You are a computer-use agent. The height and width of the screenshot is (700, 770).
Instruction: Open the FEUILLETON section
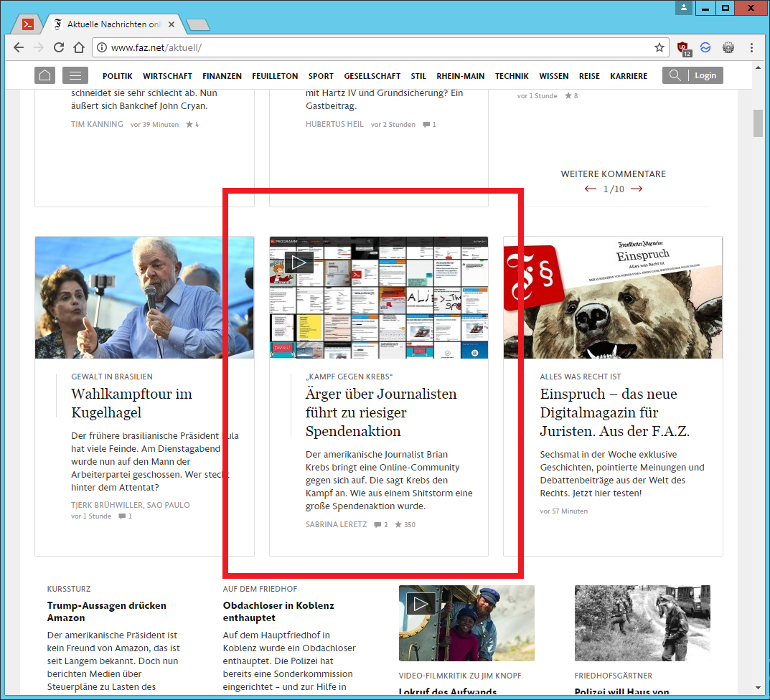click(275, 76)
